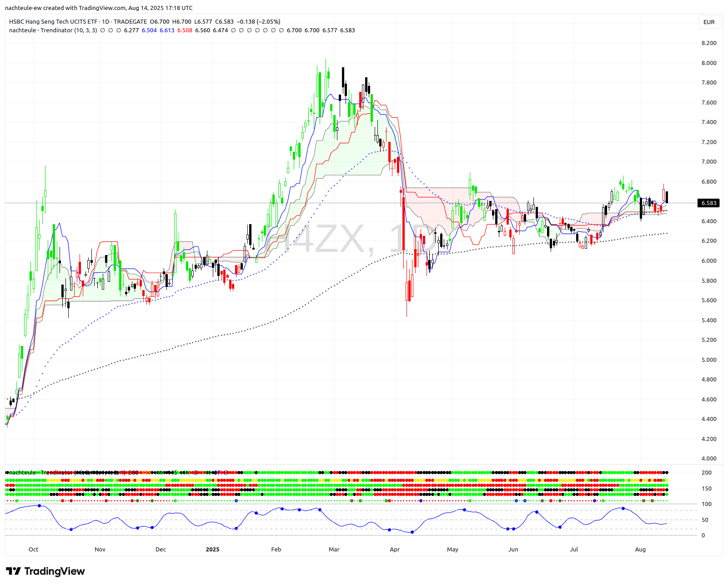This screenshot has height=586, width=728.
Task: Click the 2025 year label on time axis
Action: pos(212,549)
